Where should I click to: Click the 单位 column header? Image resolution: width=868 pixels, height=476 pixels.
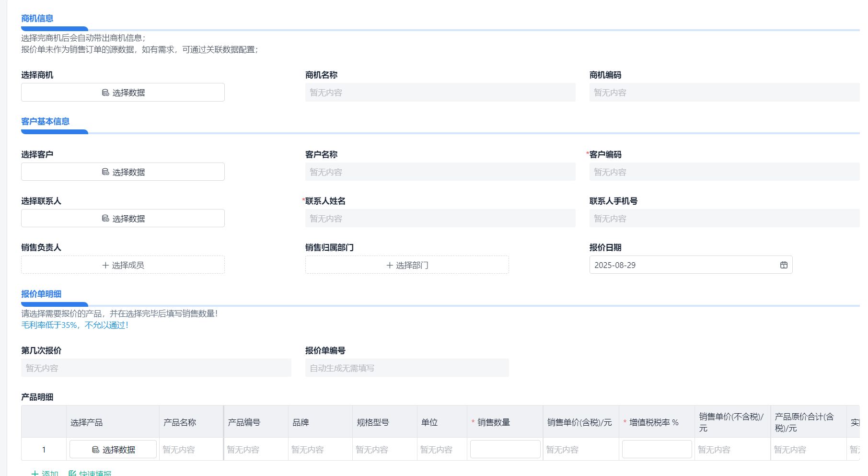442,422
